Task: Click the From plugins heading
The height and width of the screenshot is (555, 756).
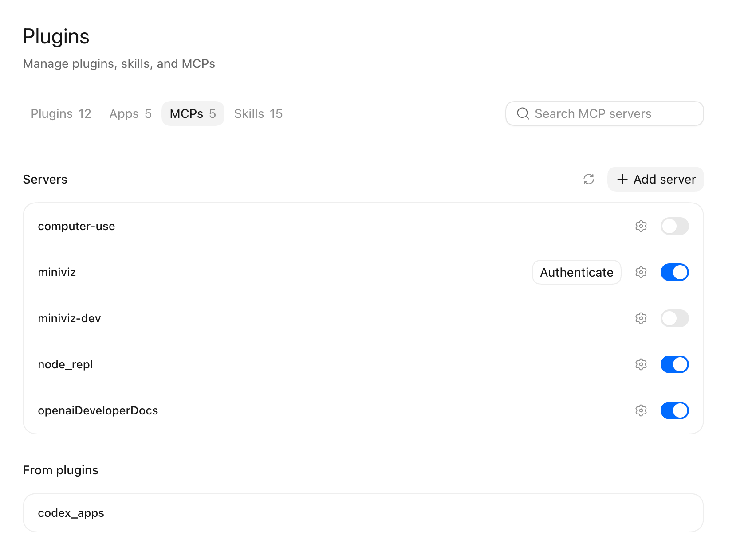Action: click(x=61, y=470)
